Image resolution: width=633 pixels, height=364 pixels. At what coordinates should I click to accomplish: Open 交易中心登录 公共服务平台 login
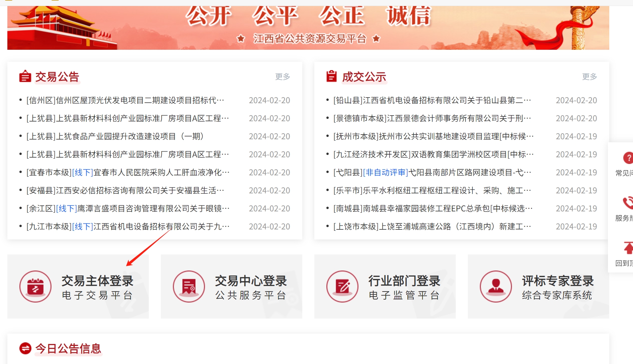tap(251, 287)
